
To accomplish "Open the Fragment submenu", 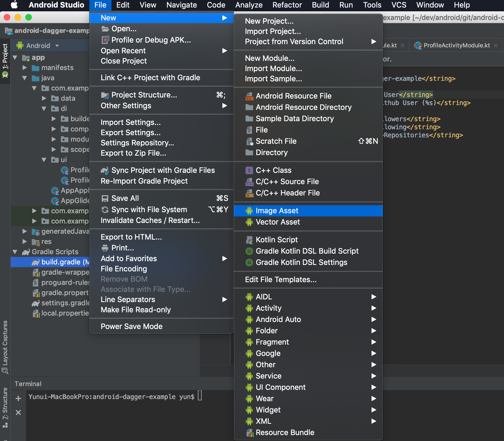I will [308, 342].
